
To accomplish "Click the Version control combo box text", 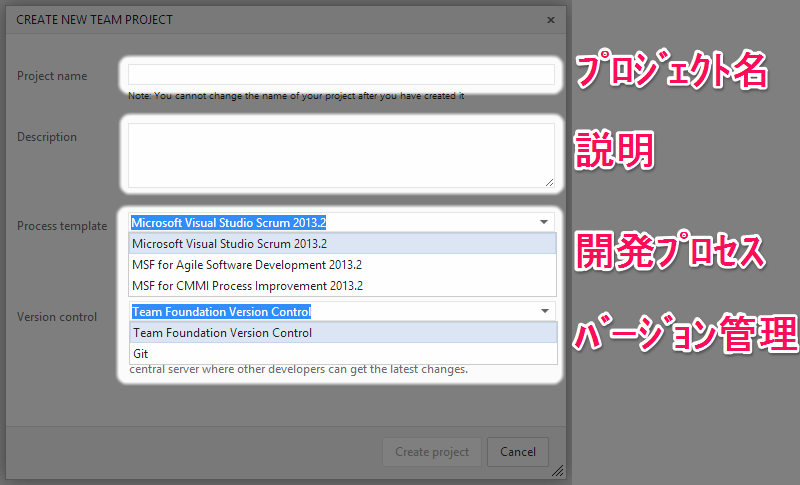I will [221, 312].
